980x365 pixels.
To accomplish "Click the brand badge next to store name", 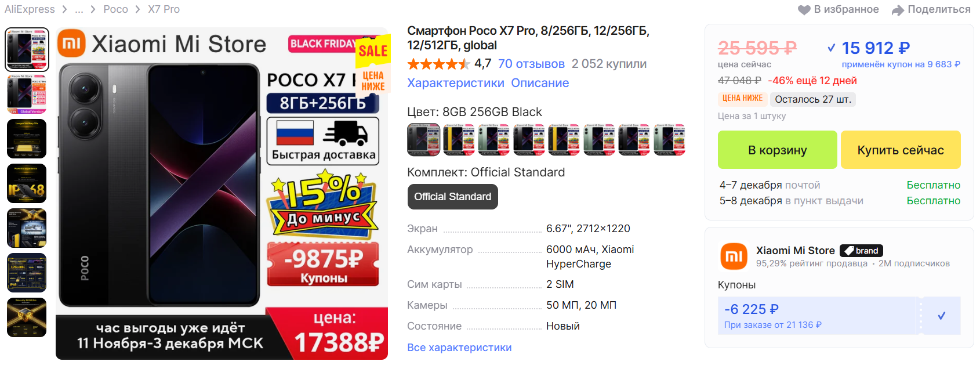I will pyautogui.click(x=861, y=251).
